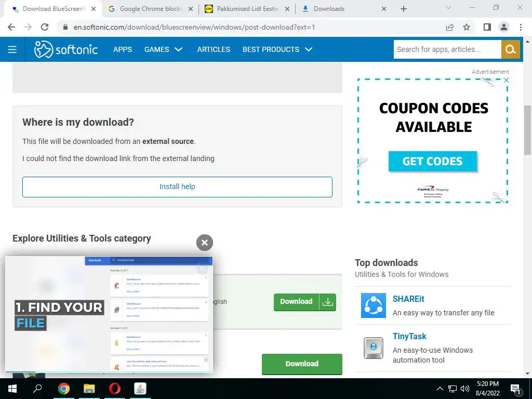Viewport: 532px width, 399px height.
Task: Open the ARTICLES menu item
Action: [x=214, y=49]
